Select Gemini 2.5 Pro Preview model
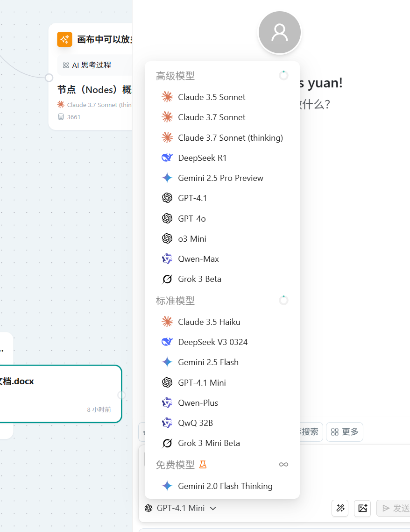 click(x=220, y=178)
